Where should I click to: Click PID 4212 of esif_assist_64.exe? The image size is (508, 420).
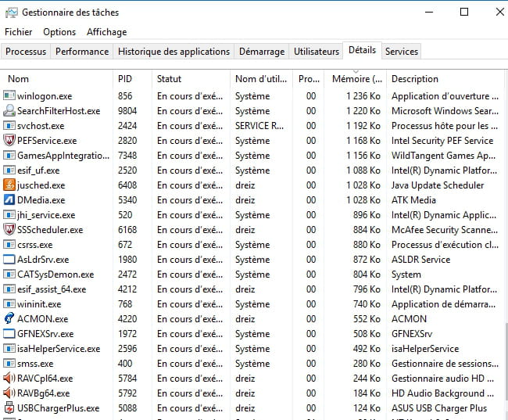[x=127, y=289]
